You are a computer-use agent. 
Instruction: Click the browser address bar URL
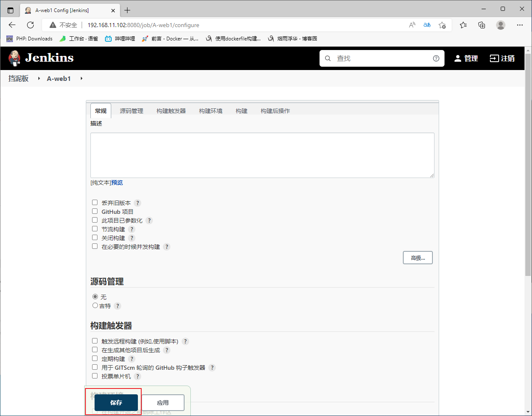pos(143,25)
